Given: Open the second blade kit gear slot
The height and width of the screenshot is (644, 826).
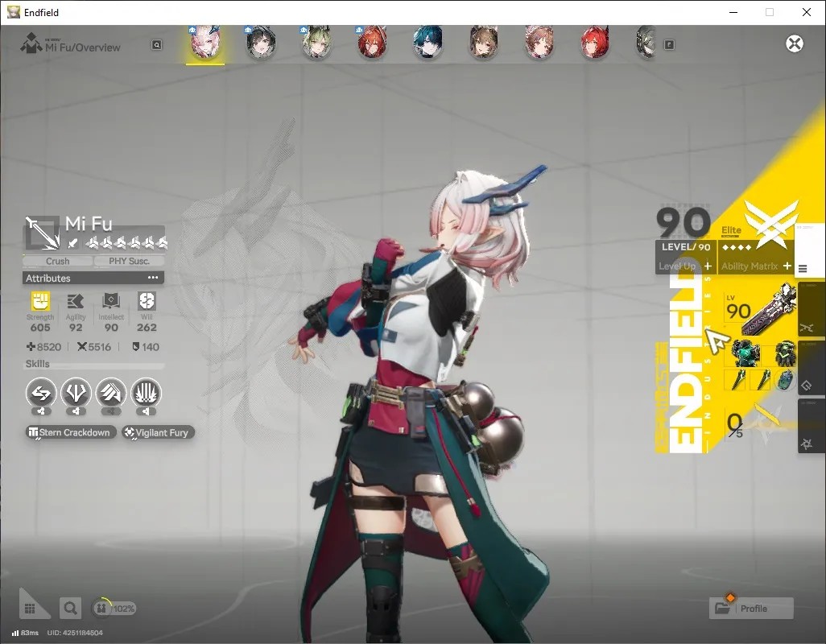Looking at the screenshot, I should (762, 380).
